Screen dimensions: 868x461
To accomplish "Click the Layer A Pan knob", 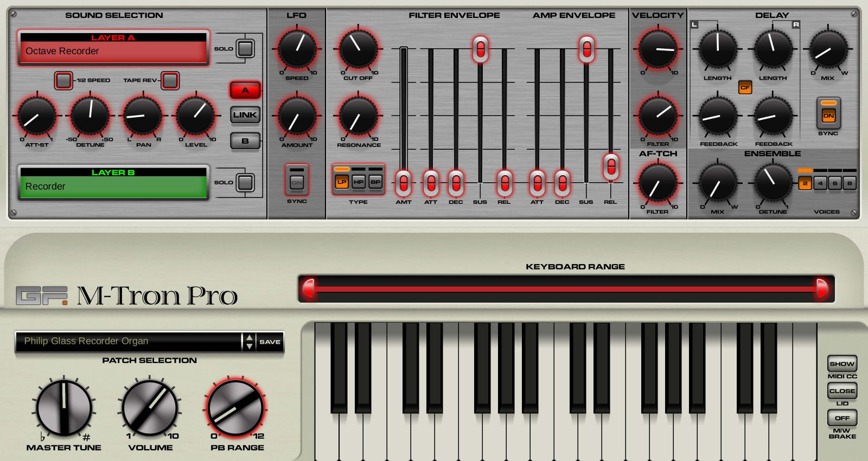I will pyautogui.click(x=143, y=116).
